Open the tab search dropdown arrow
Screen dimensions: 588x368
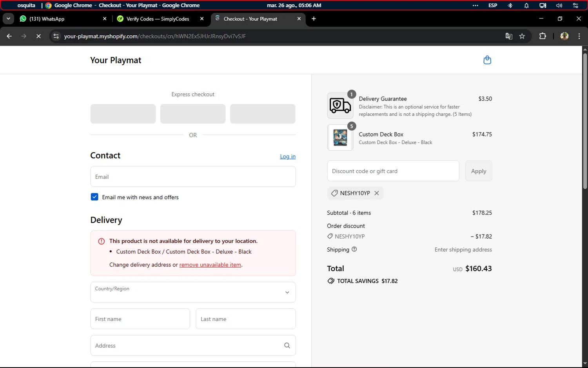tap(8, 18)
